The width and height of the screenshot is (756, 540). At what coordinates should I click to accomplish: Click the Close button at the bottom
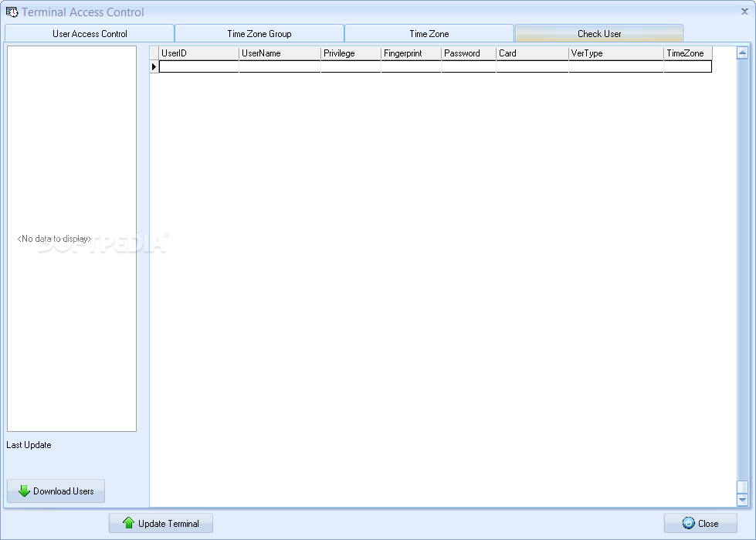tap(700, 523)
